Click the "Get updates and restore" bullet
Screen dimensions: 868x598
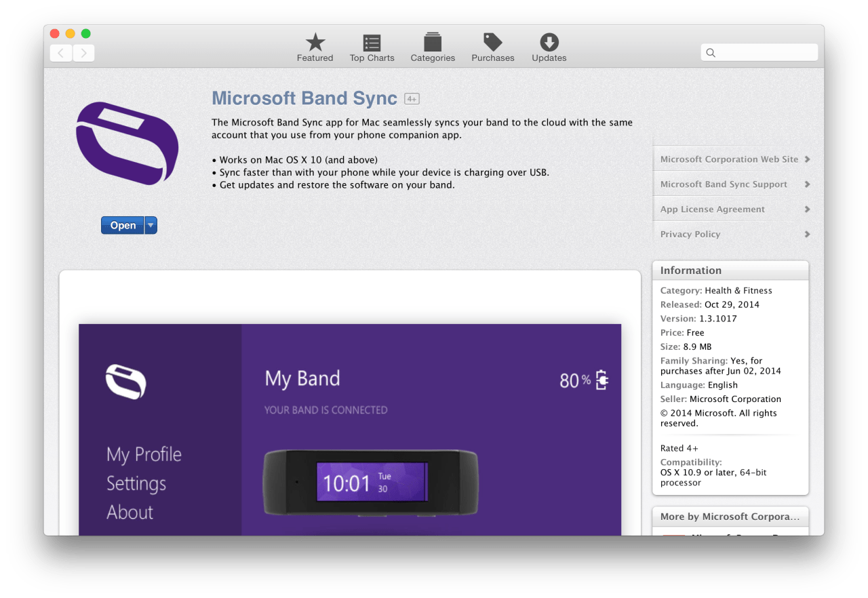[333, 184]
